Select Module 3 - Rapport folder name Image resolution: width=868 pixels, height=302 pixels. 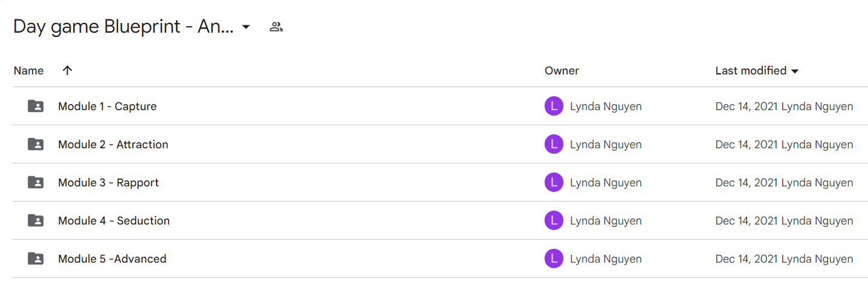(108, 183)
